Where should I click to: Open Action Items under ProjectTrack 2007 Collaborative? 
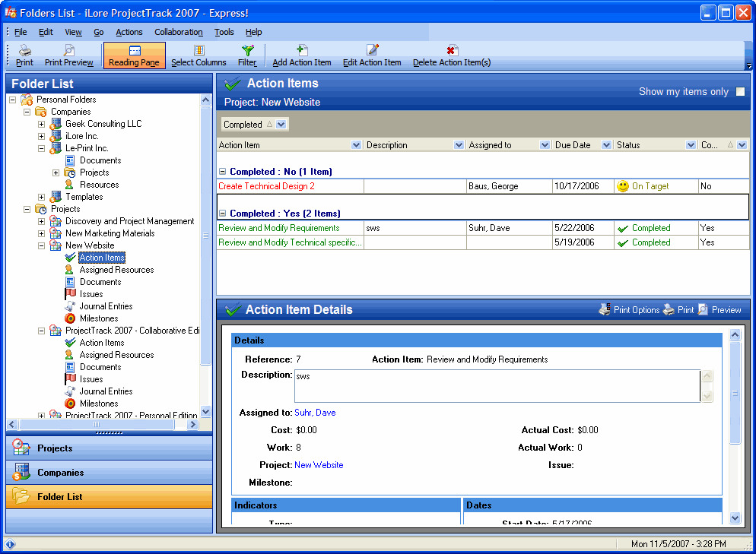click(x=102, y=343)
